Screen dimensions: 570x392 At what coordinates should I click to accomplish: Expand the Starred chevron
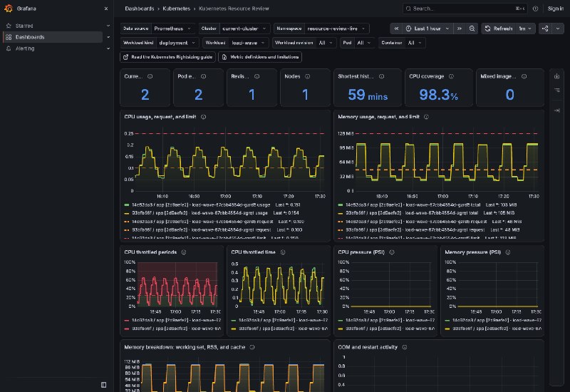(x=108, y=26)
